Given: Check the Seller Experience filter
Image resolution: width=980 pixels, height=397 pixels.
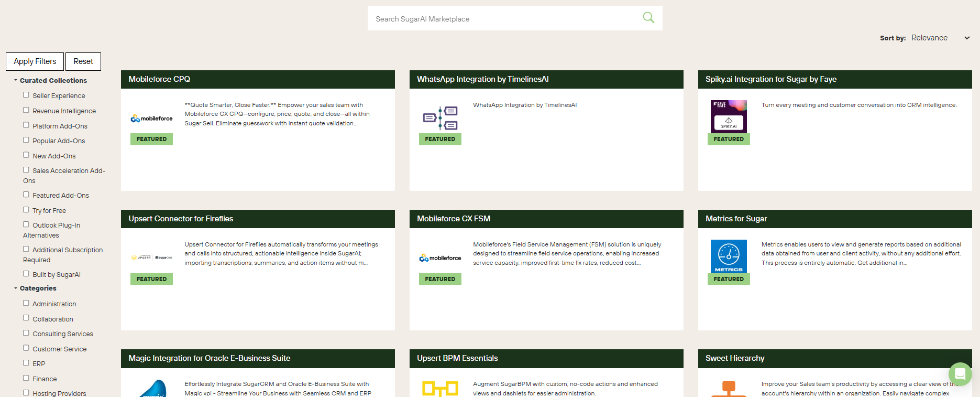Looking at the screenshot, I should [26, 95].
